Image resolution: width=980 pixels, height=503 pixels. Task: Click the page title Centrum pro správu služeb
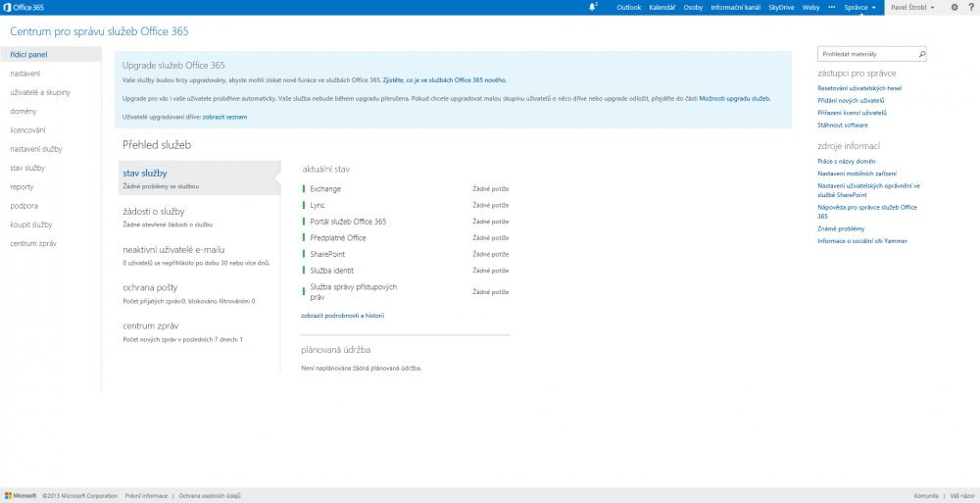(x=99, y=31)
